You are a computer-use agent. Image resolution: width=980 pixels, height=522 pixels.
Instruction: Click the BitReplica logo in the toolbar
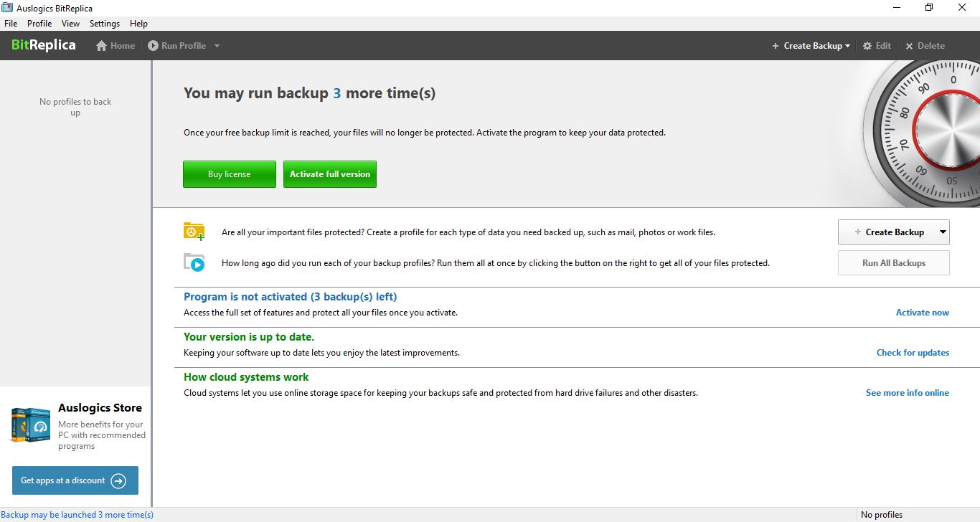point(44,45)
